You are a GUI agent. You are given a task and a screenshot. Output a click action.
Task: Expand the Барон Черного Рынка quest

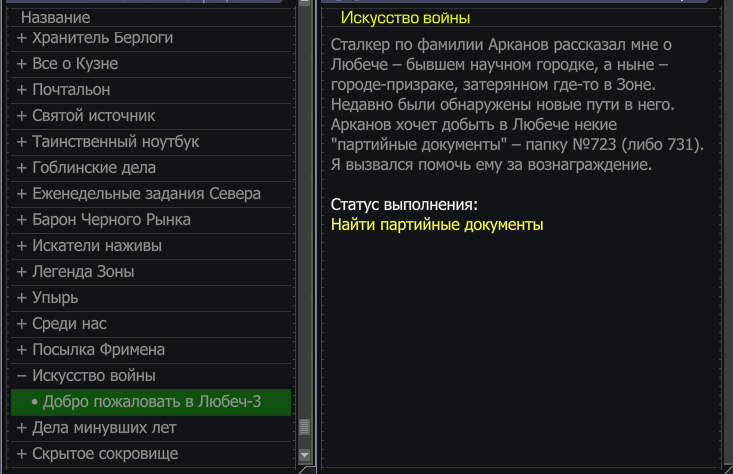tap(22, 220)
